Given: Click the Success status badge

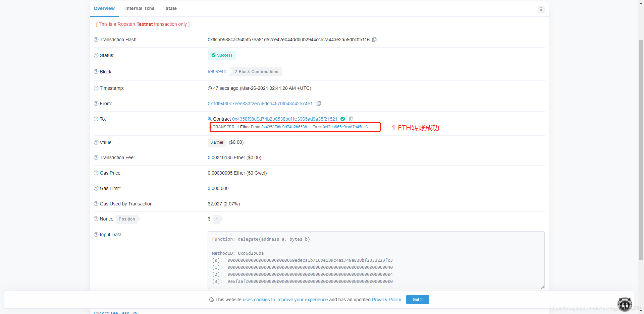Looking at the screenshot, I should (222, 55).
